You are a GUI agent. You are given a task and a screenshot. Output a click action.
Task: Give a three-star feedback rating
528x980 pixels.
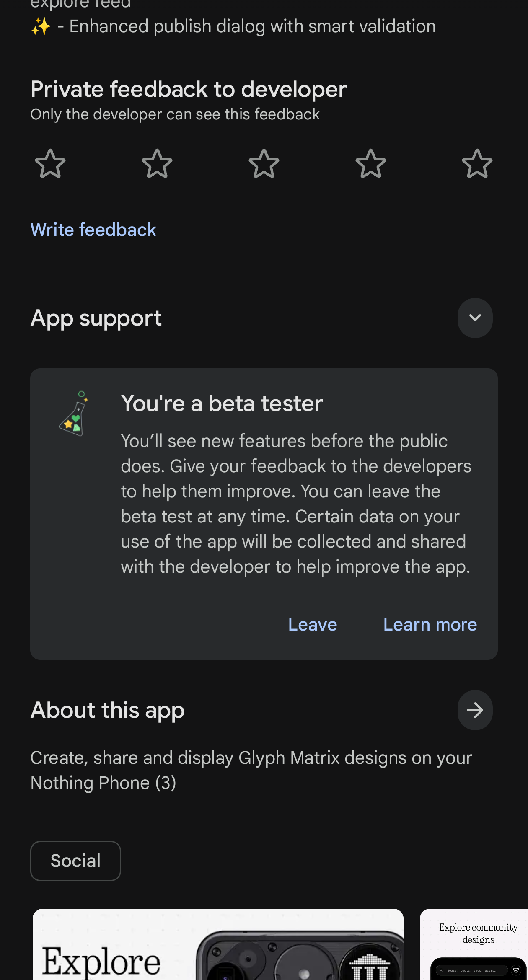point(264,163)
